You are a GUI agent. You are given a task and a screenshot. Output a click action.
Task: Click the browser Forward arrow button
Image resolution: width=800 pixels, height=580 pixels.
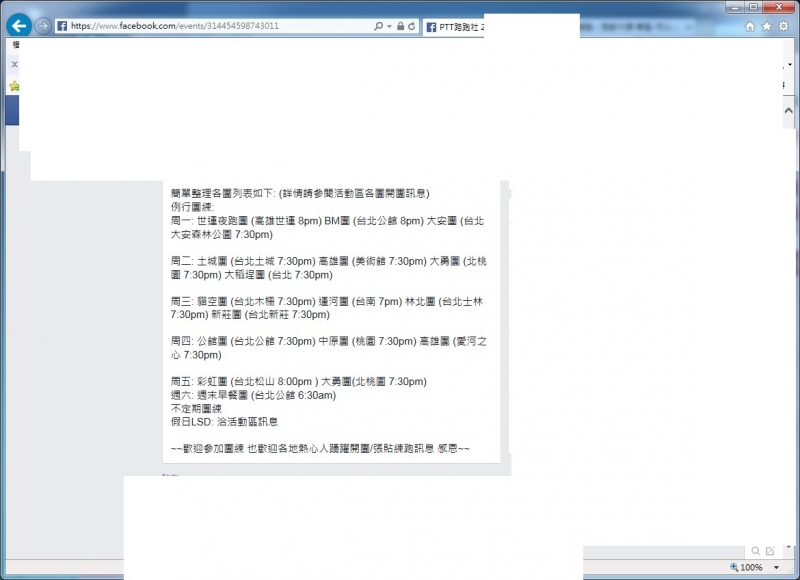click(42, 26)
